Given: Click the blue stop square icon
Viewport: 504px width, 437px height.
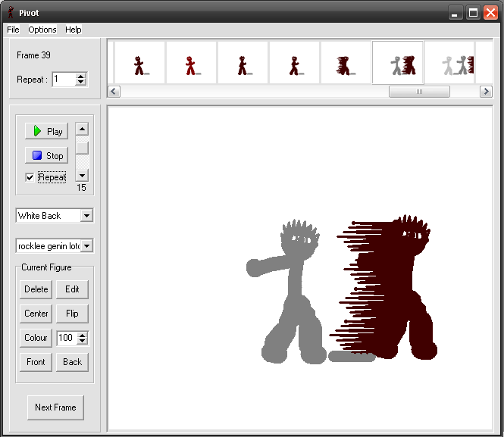Looking at the screenshot, I should 37,155.
